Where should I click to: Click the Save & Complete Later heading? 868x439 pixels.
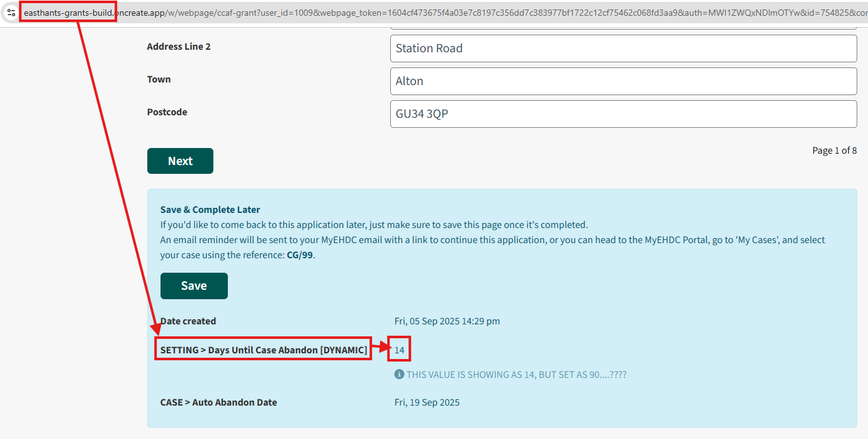coord(210,210)
